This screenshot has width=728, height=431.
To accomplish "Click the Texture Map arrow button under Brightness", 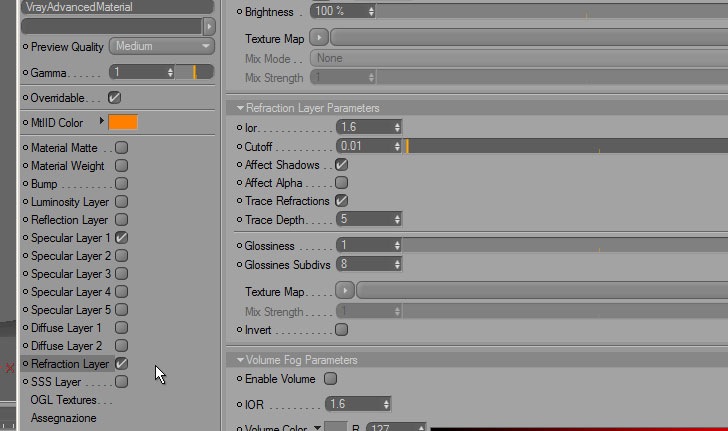I will [x=319, y=38].
